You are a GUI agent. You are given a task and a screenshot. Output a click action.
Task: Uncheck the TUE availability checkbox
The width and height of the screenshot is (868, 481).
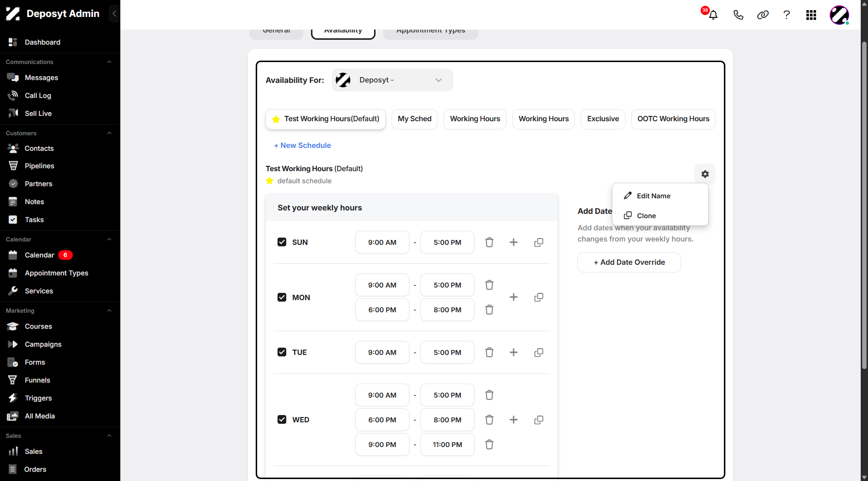pyautogui.click(x=282, y=352)
